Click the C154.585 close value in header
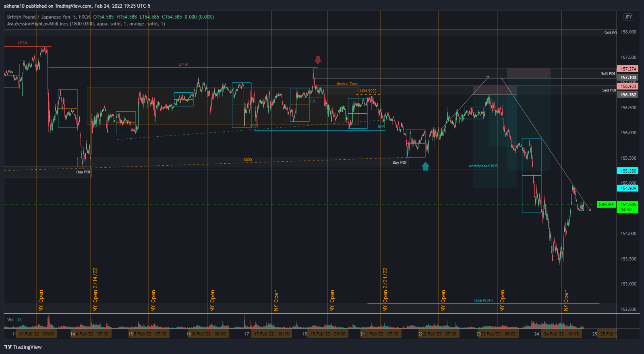 coord(172,17)
